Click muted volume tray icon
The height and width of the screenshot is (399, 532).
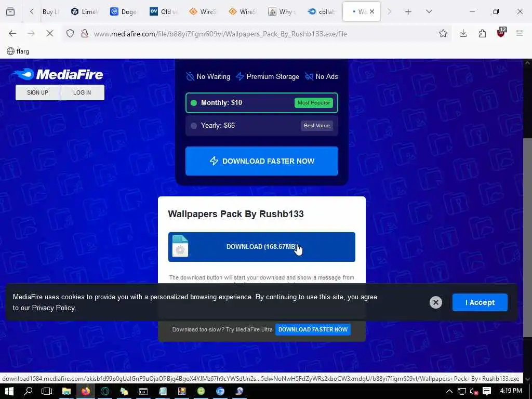pos(474,391)
